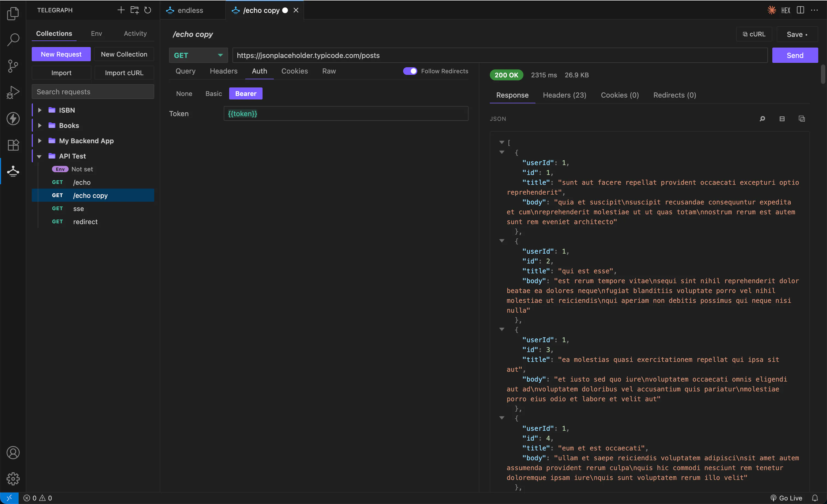The height and width of the screenshot is (504, 827).
Task: Open the Cookies (0) response tab
Action: tap(620, 95)
